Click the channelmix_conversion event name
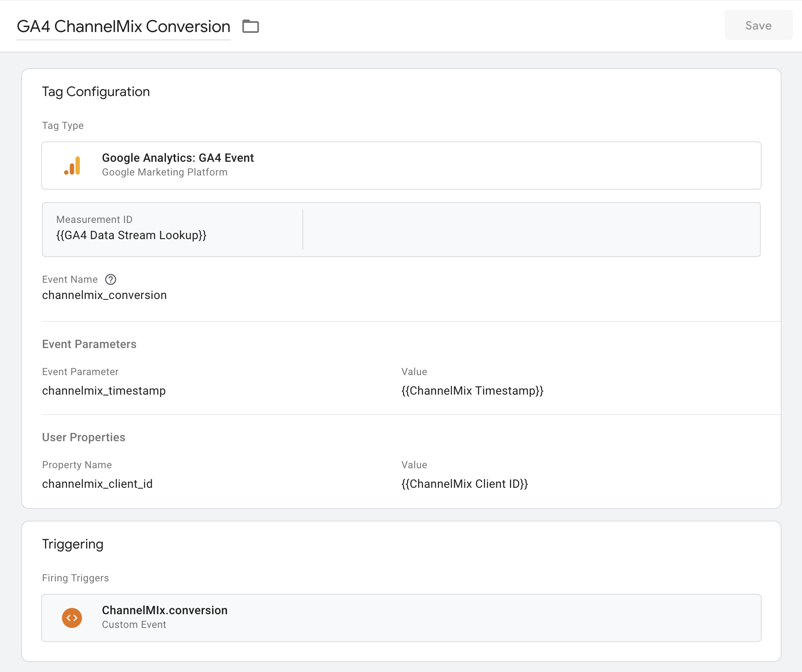Image resolution: width=802 pixels, height=672 pixels. click(x=104, y=295)
